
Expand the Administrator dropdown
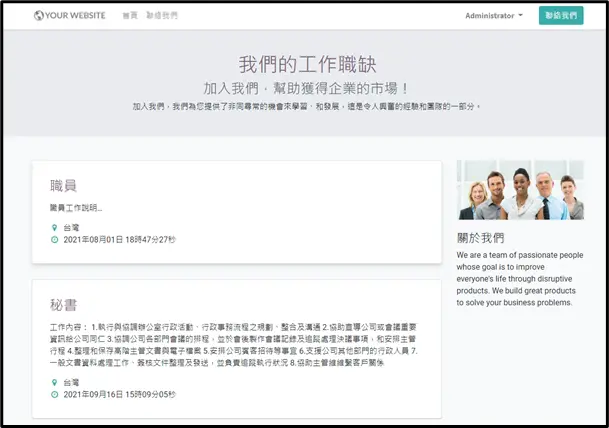pos(494,16)
